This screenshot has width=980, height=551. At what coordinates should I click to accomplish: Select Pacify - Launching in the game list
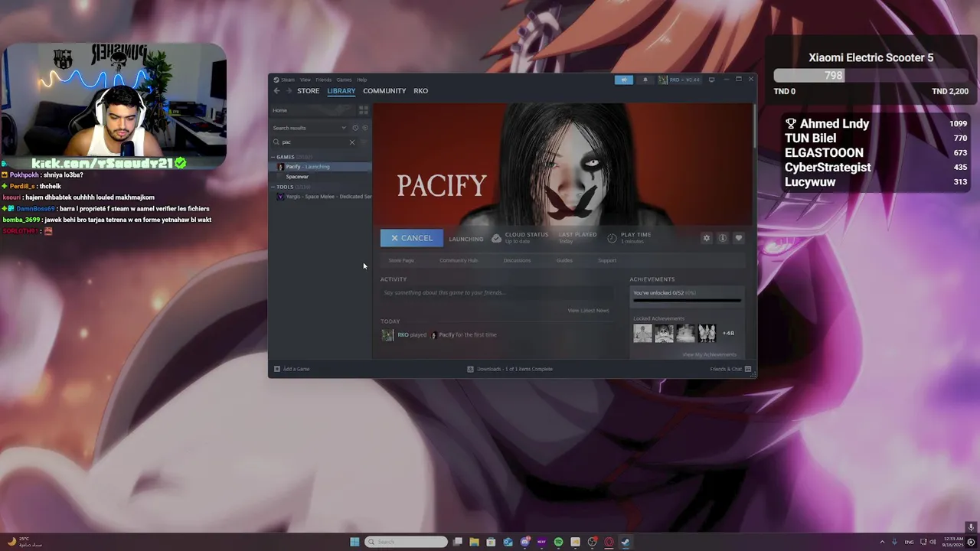pyautogui.click(x=321, y=167)
